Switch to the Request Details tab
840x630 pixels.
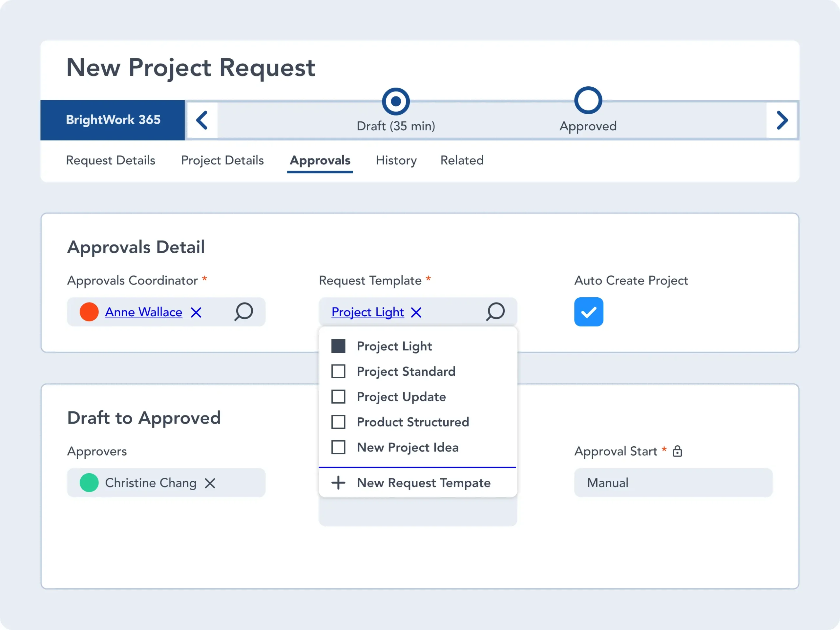(x=111, y=161)
